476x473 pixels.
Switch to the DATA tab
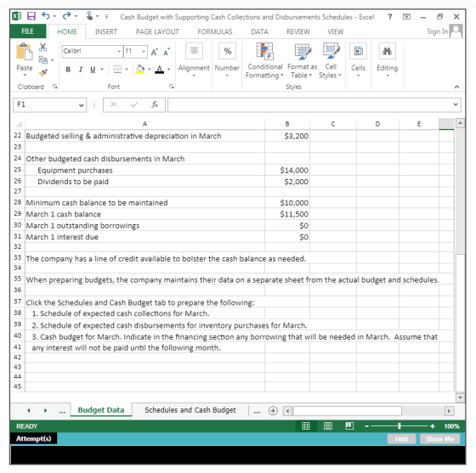pyautogui.click(x=259, y=31)
